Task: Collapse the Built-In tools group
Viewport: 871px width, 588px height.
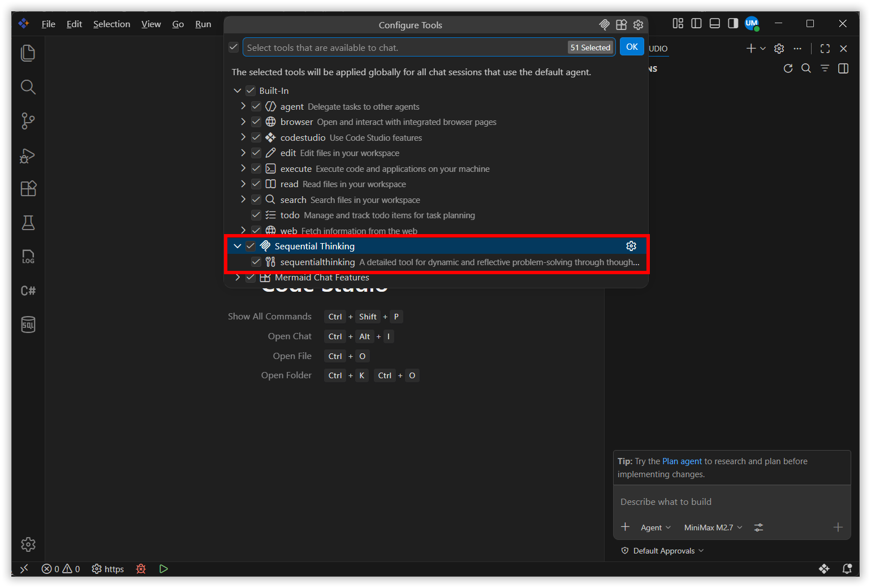Action: click(x=238, y=90)
